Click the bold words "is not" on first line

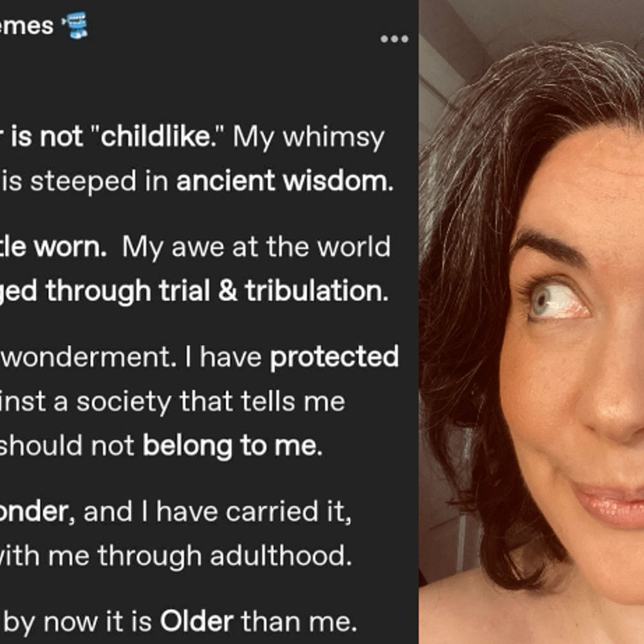click(x=47, y=137)
